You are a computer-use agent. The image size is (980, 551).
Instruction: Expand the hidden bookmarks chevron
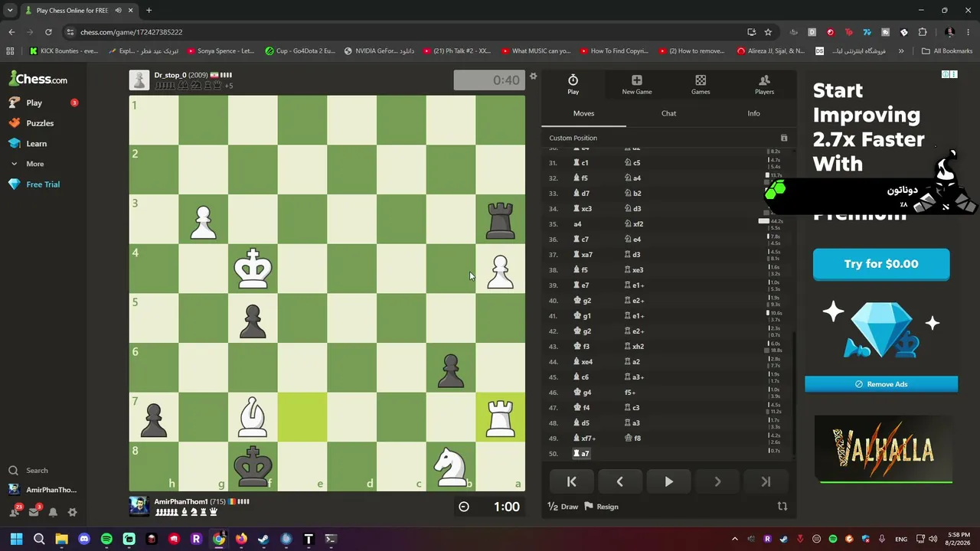tap(901, 51)
